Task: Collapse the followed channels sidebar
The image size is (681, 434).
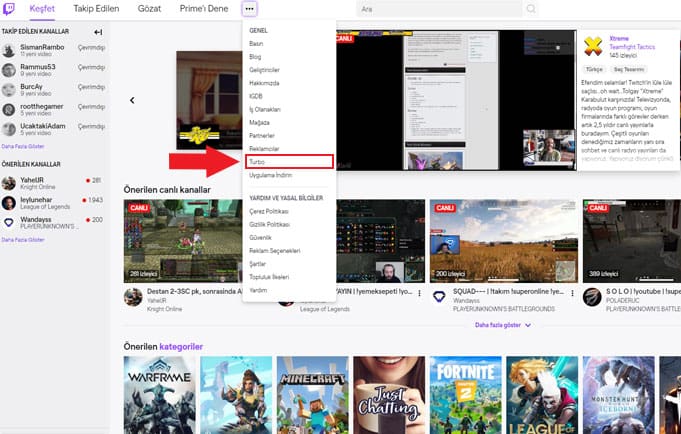Action: click(98, 32)
